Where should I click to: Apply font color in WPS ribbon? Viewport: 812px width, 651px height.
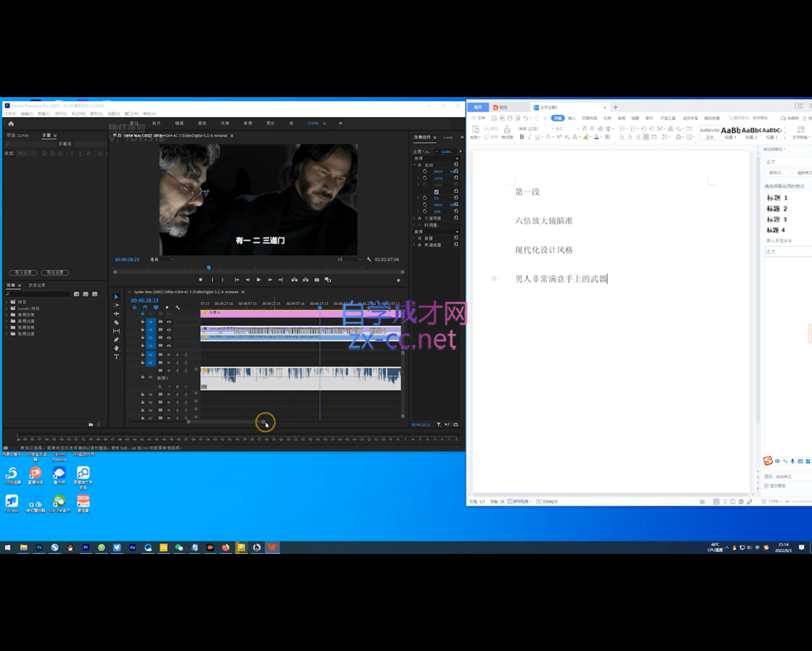point(597,137)
